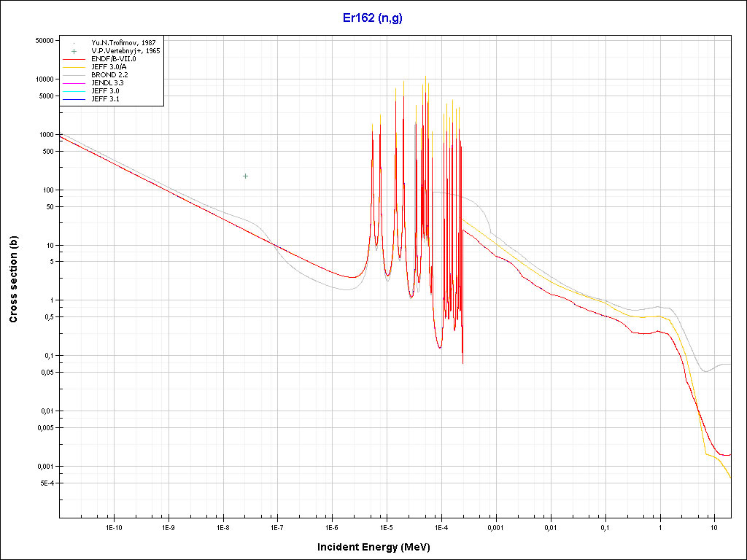Select the BROND 2.2 legend entry text
This screenshot has height=560, width=747.
[x=110, y=75]
